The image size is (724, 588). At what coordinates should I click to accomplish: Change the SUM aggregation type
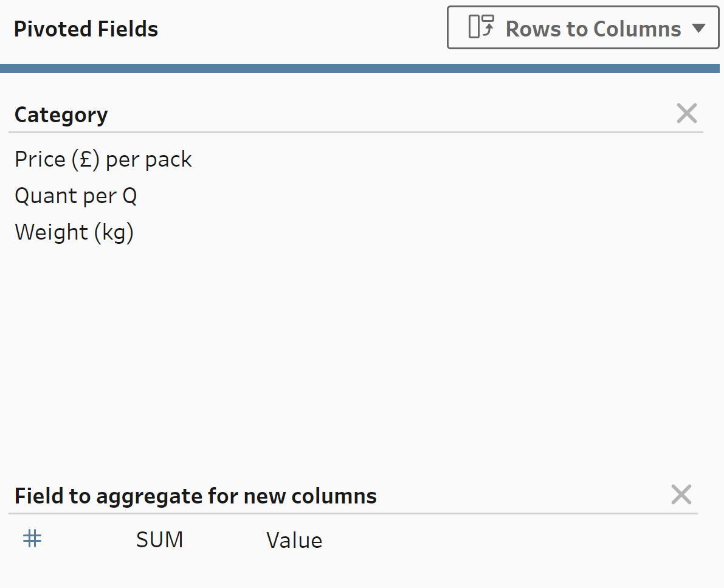point(159,539)
